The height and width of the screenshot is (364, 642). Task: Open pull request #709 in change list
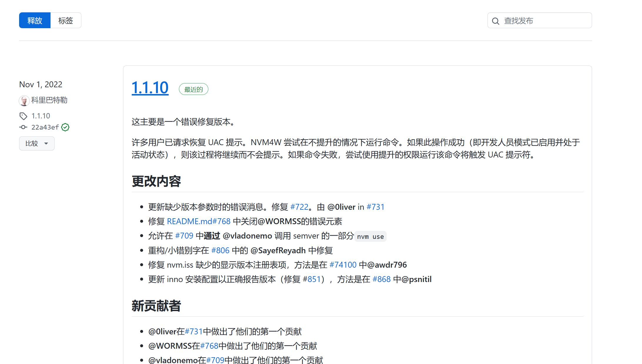(184, 236)
